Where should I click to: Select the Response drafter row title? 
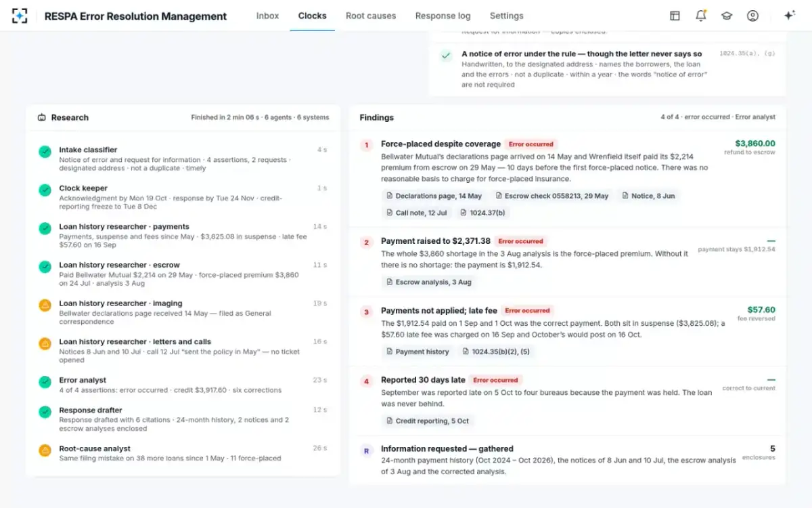[x=91, y=410]
